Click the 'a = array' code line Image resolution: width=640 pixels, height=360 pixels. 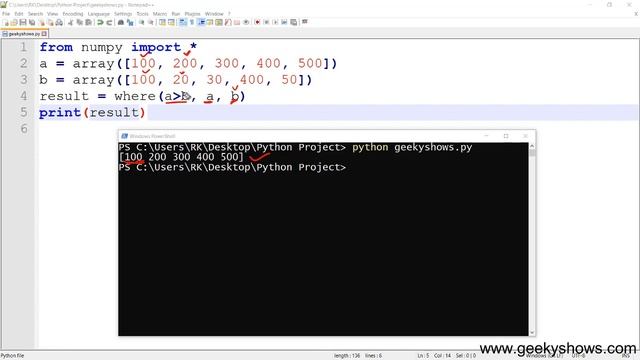[188, 64]
